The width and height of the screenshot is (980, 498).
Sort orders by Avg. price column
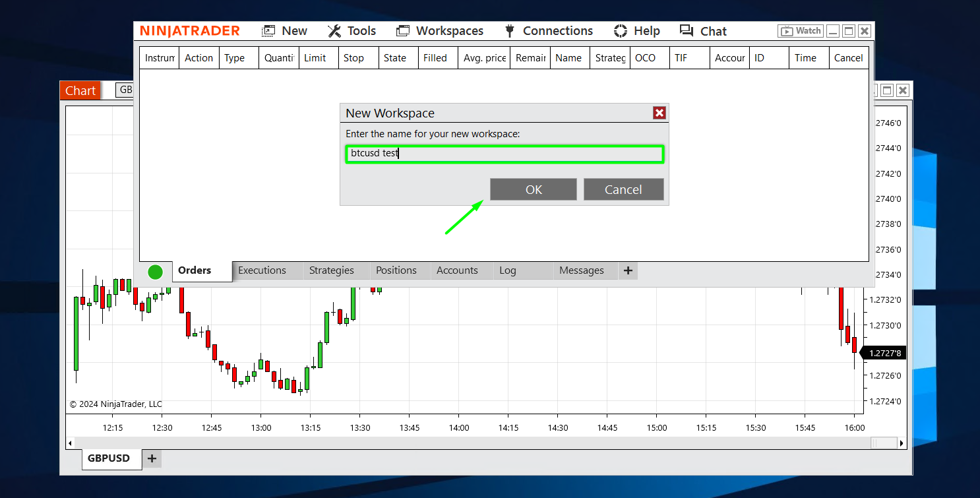(484, 58)
